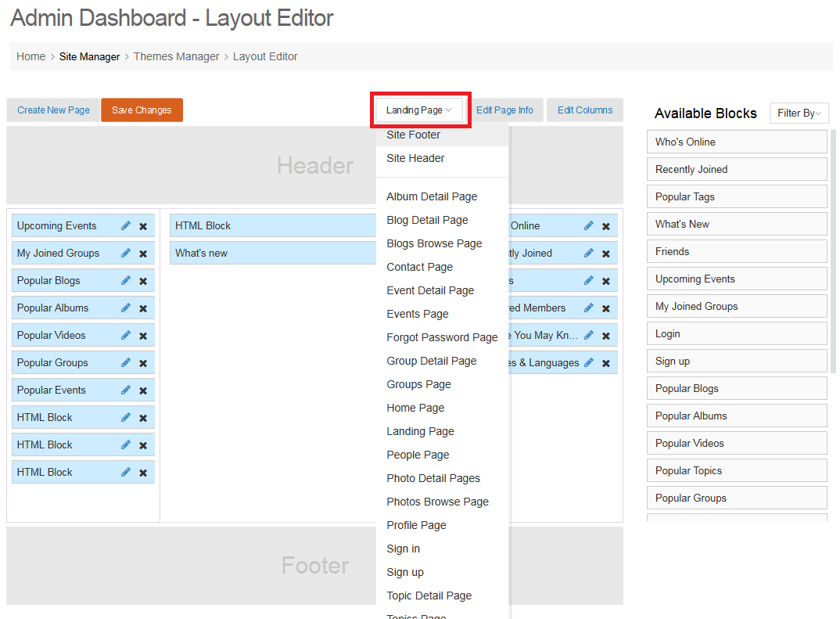Select Home Page from the list
Screen dimensions: 840x619
point(415,408)
